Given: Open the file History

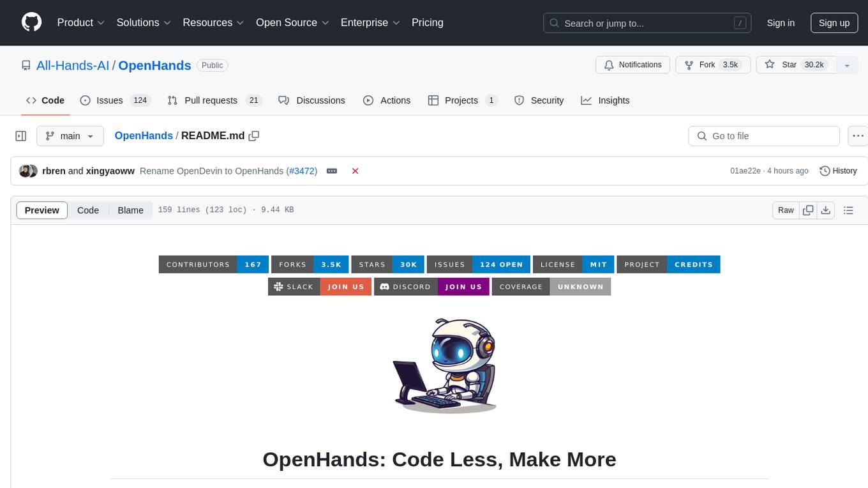Looking at the screenshot, I should (838, 171).
